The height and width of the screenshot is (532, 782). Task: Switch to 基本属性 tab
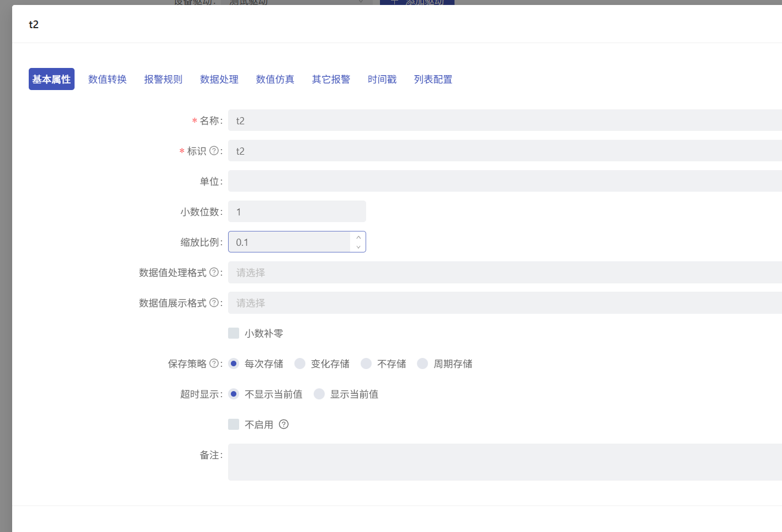[x=51, y=79]
